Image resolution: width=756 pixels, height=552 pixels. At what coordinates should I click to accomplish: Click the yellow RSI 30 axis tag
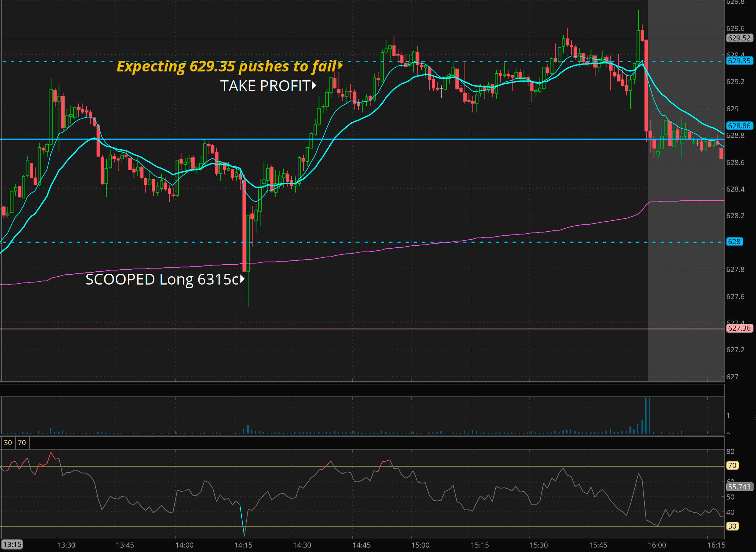pyautogui.click(x=732, y=526)
